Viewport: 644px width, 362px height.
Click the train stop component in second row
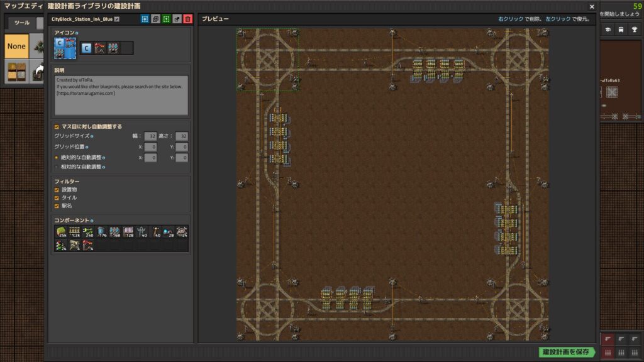tap(88, 245)
